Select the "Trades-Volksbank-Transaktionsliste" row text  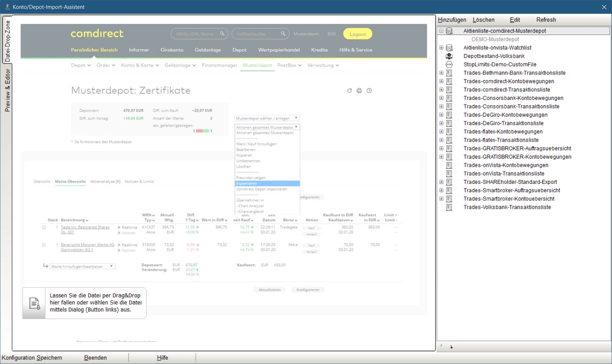507,207
